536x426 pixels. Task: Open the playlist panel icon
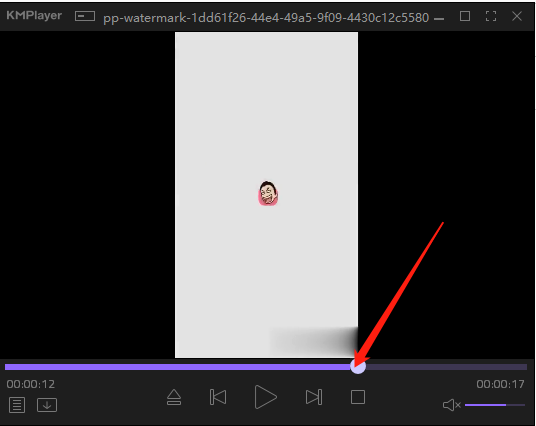(17, 405)
